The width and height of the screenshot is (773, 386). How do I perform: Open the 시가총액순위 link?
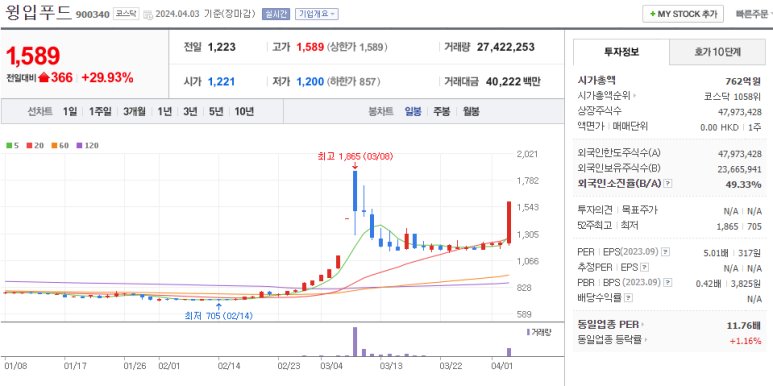click(x=607, y=96)
